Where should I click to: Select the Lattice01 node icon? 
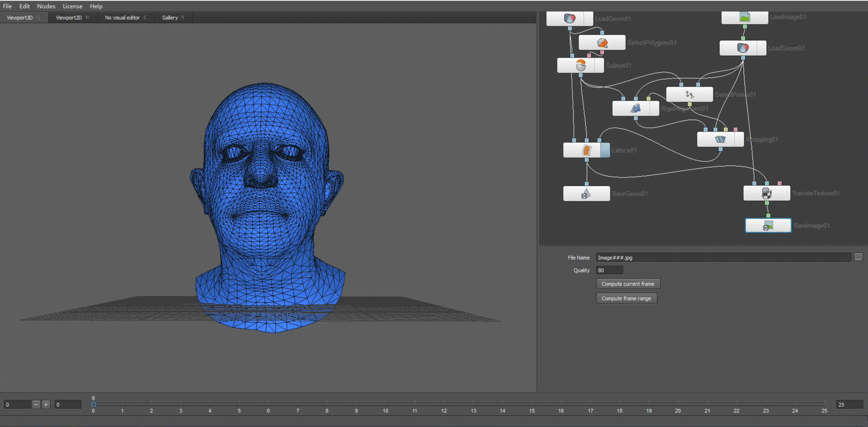[587, 150]
